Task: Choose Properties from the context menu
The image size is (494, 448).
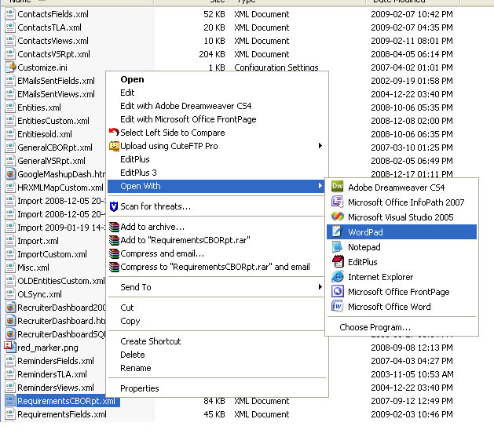Action: (x=140, y=388)
